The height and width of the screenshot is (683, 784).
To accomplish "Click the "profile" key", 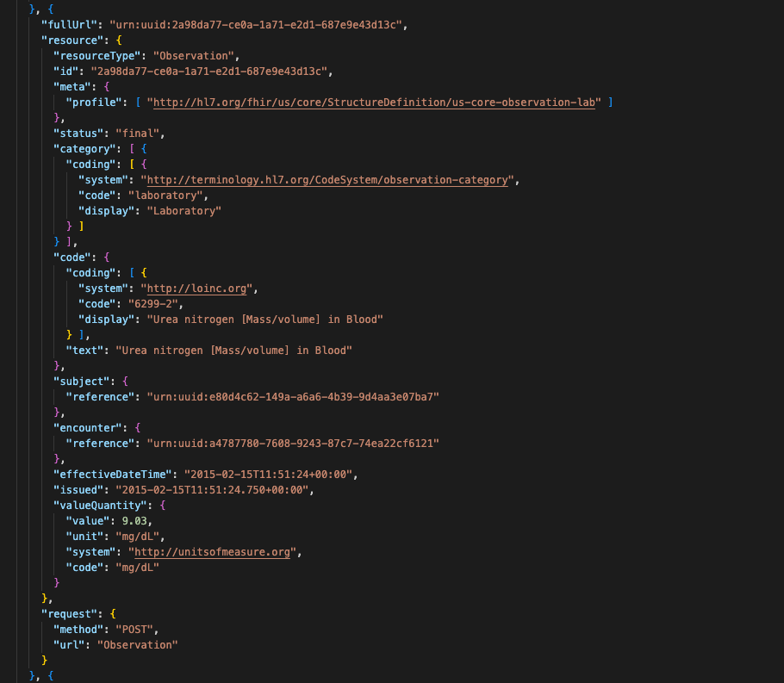I will point(94,102).
